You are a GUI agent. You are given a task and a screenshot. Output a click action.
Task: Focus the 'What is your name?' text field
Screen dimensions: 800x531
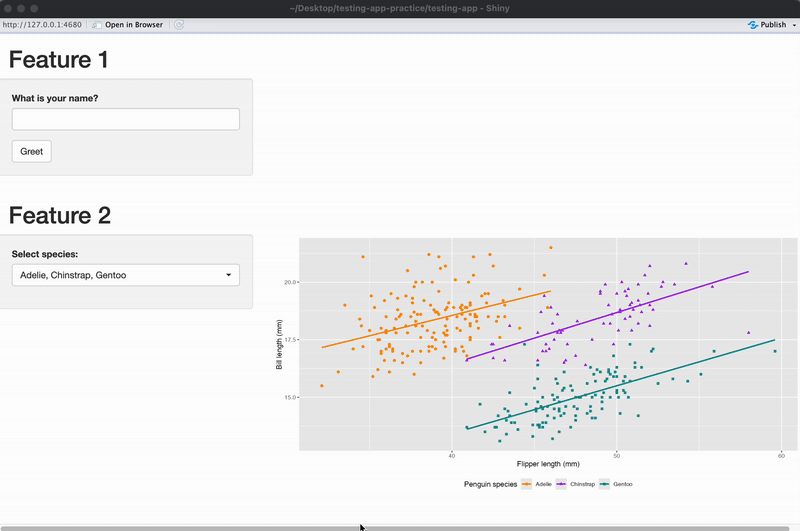point(125,119)
